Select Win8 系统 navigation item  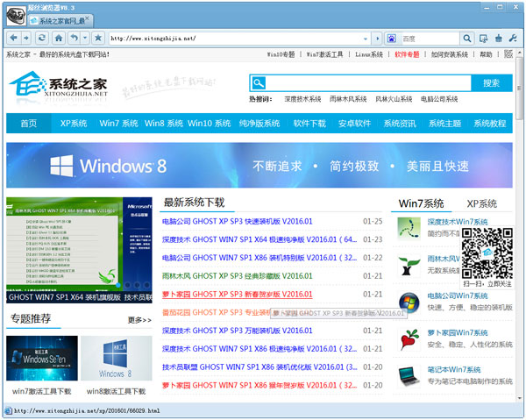(164, 124)
